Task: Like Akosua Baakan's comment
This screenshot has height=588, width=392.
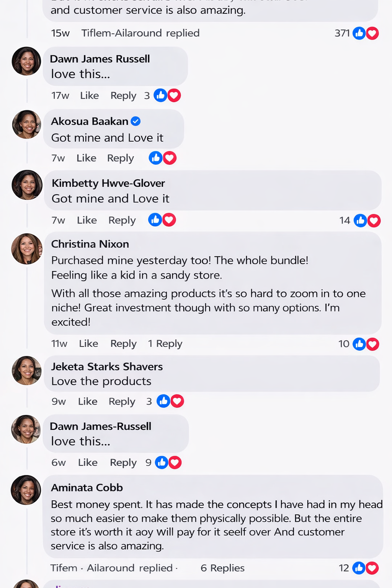Action: coord(86,158)
